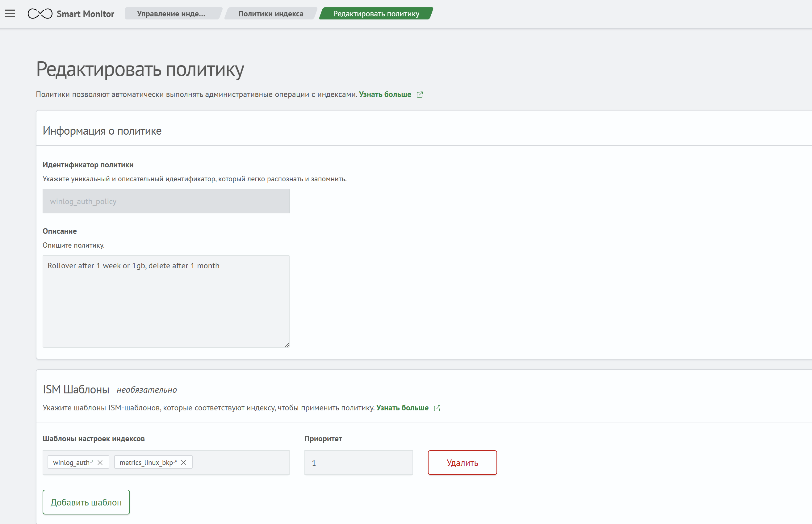Screen dimensions: 812x524
Task: Click inside the Описание text area
Action: (x=166, y=301)
